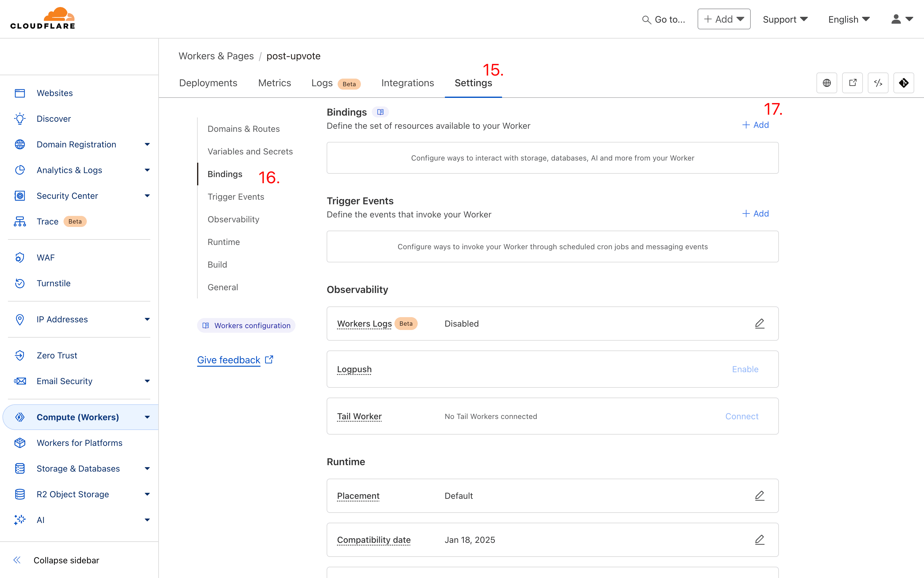Click the Discover lightbulb icon
The image size is (924, 578).
(20, 119)
